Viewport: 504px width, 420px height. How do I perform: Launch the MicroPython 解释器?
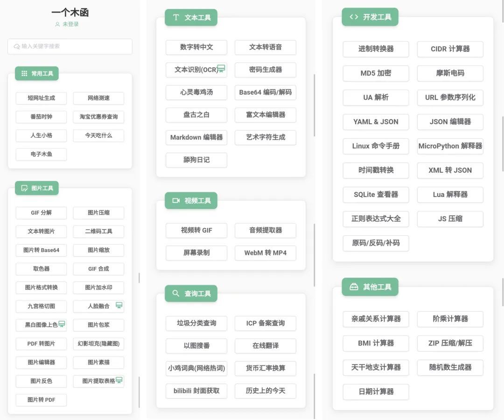click(x=450, y=146)
